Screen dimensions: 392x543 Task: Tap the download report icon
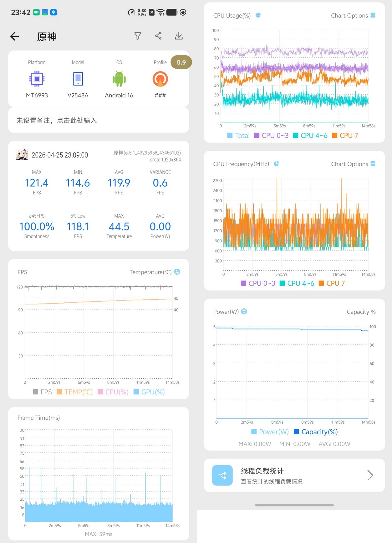(179, 36)
